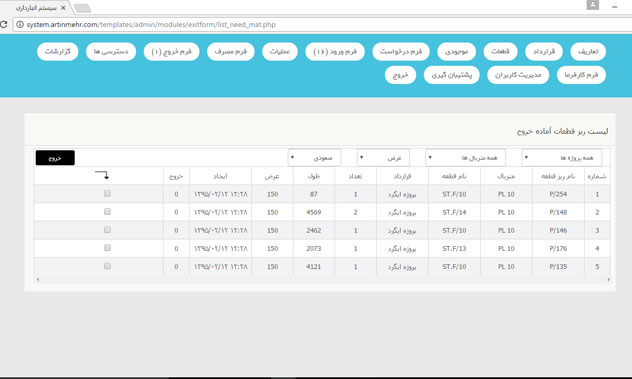Click the P/254 cell
Viewport: 632px width, 379px height.
point(558,194)
